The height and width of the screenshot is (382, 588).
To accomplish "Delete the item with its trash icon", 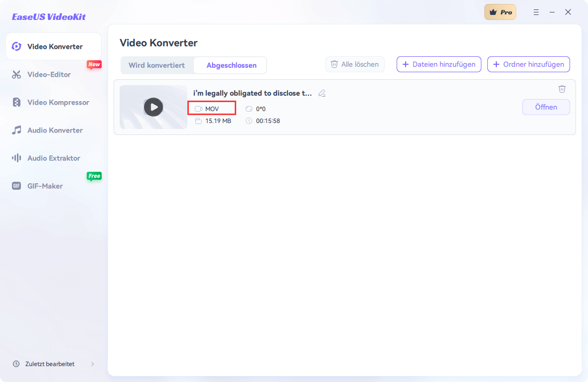I will click(562, 89).
